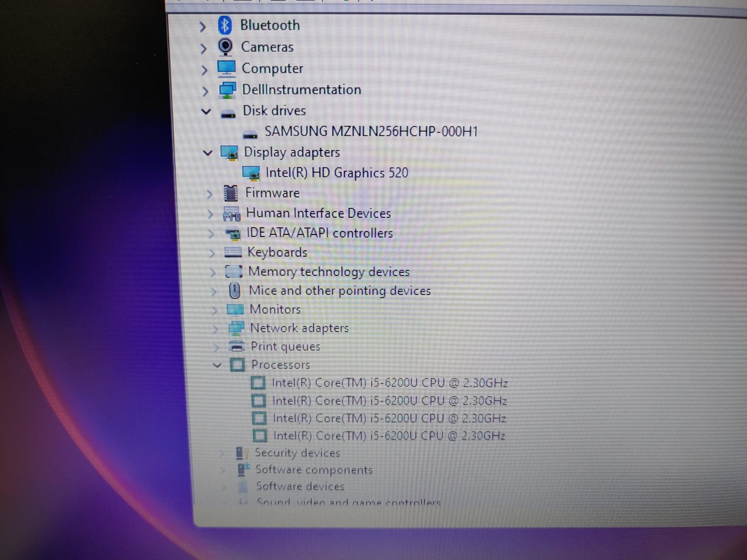This screenshot has width=747, height=560.
Task: Select the DellInstrumentation label
Action: click(301, 89)
